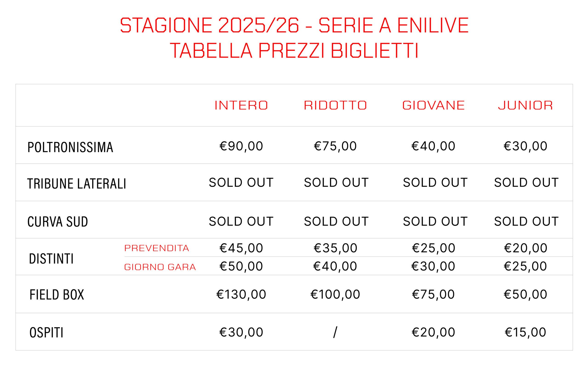Select the Field Box Intero price €130,00
588x367 pixels.
coord(241,295)
